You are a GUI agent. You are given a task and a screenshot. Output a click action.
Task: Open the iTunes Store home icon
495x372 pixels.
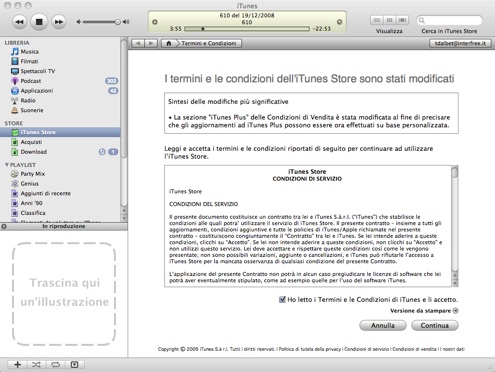coord(169,43)
